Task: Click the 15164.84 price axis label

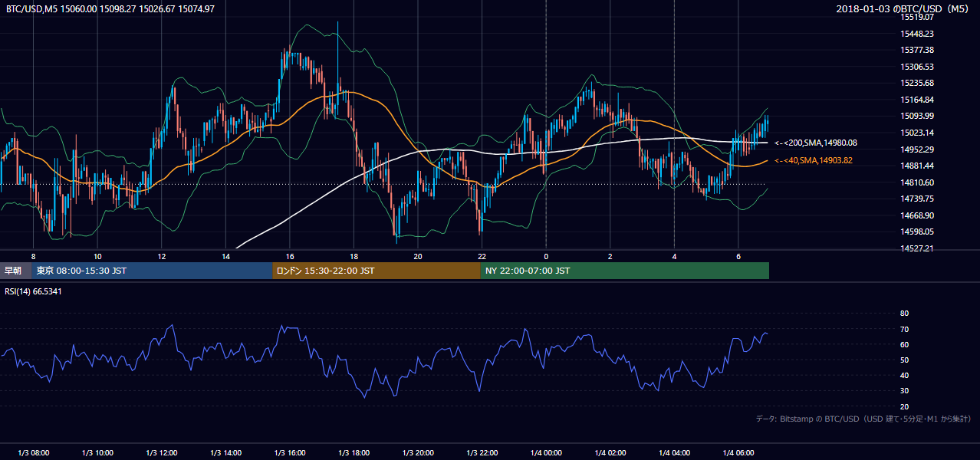Action: pos(917,100)
